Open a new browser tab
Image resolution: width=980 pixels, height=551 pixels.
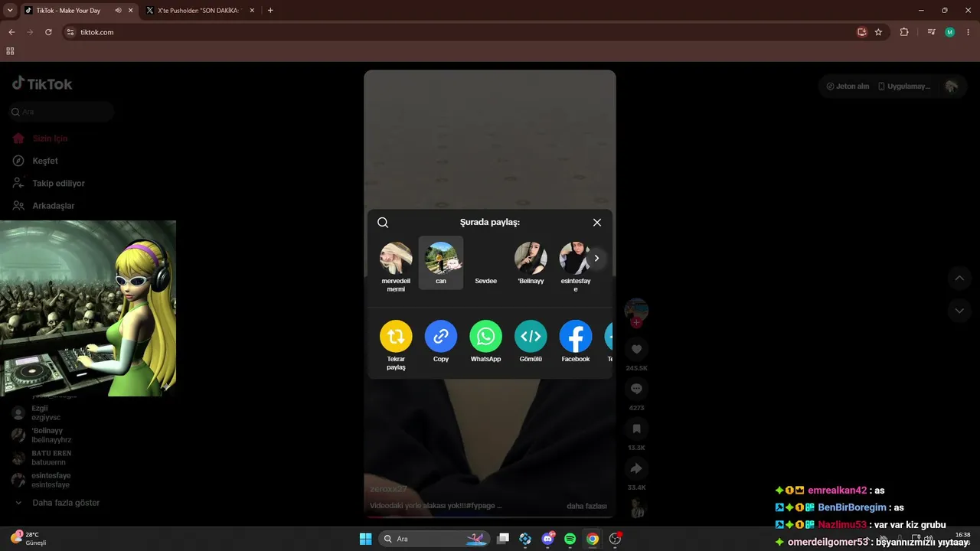point(270,11)
